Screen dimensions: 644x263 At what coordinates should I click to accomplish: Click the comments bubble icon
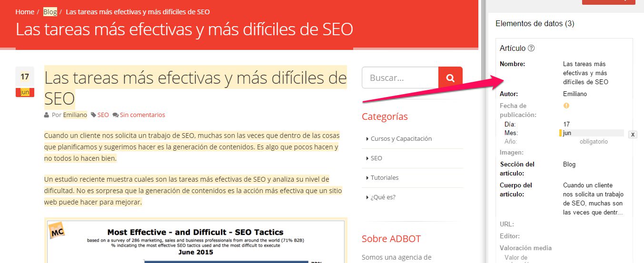point(116,115)
